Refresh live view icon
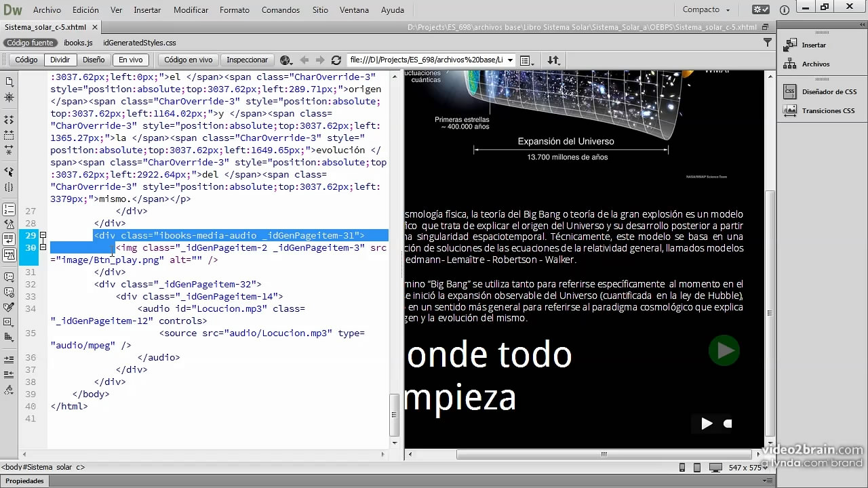 (x=336, y=60)
